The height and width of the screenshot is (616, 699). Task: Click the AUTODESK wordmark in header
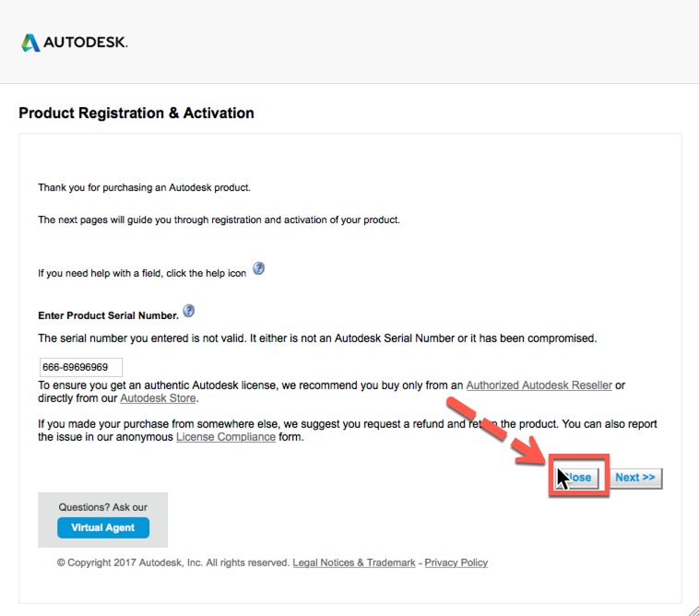[x=86, y=42]
